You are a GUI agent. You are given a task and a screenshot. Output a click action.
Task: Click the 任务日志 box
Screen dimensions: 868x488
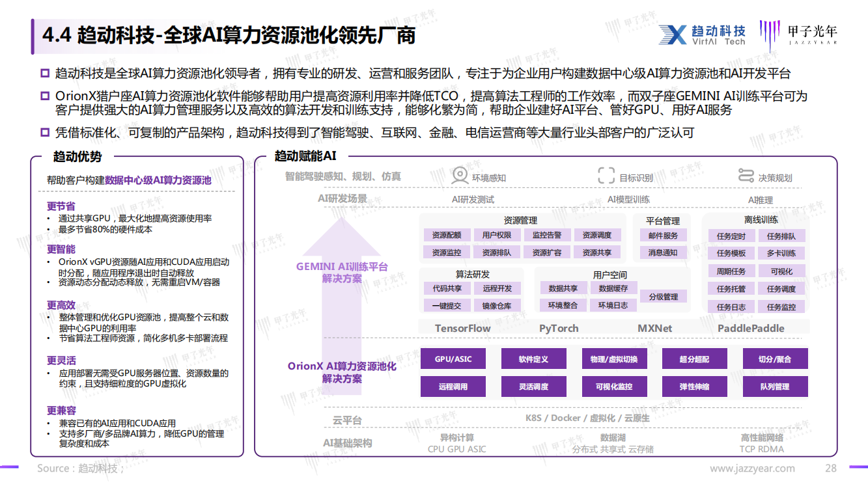731,307
